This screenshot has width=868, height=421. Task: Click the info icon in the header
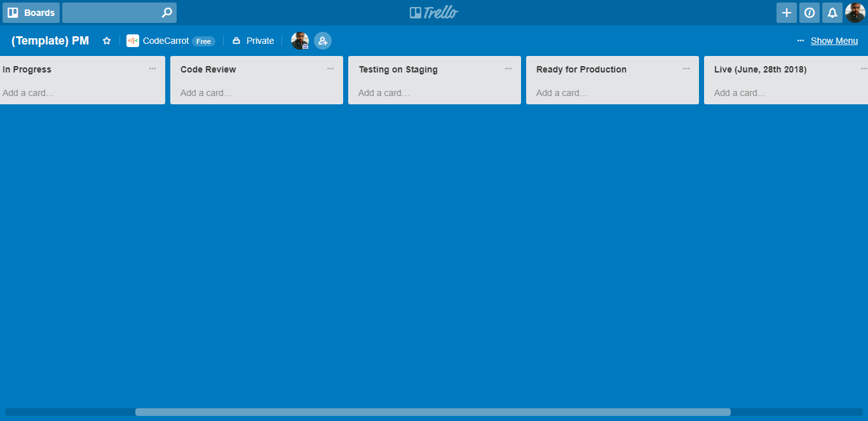pos(809,12)
